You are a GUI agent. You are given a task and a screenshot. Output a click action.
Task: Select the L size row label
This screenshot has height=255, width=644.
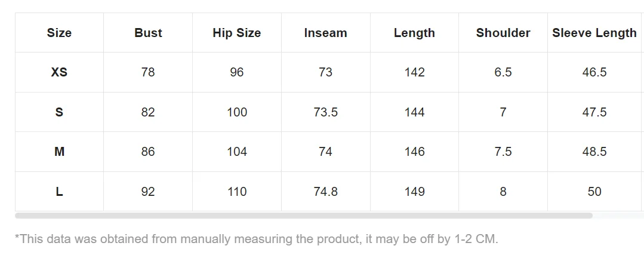(59, 192)
